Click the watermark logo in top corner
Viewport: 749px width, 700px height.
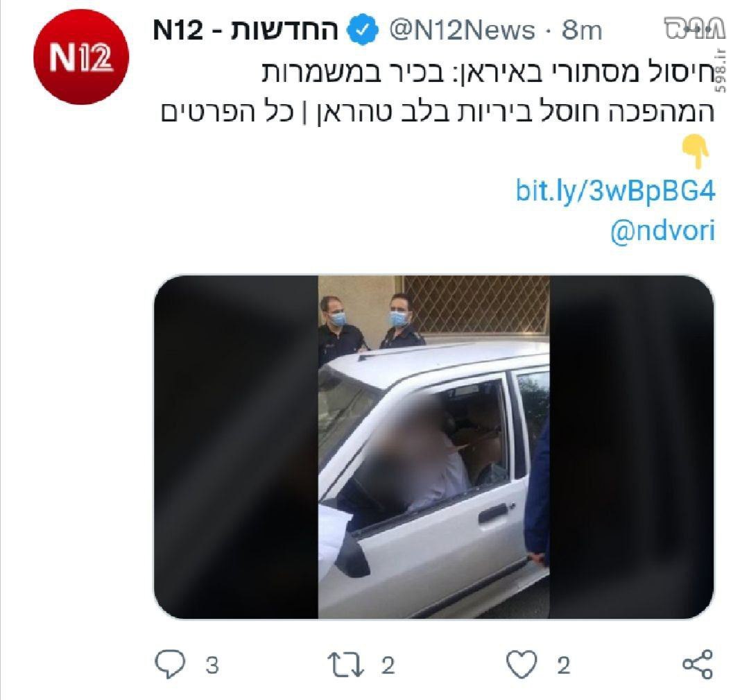[696, 29]
